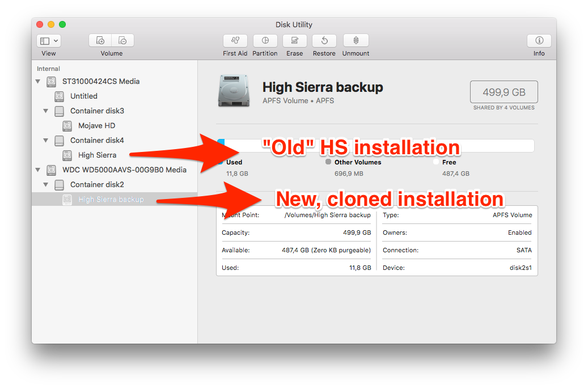Open the View sidebar options dropdown
The height and width of the screenshot is (389, 588).
pyautogui.click(x=49, y=41)
